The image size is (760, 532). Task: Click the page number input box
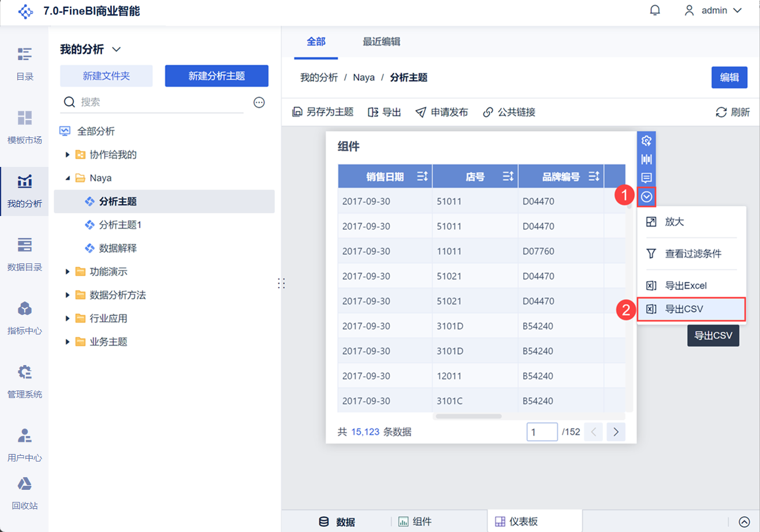[x=542, y=431]
